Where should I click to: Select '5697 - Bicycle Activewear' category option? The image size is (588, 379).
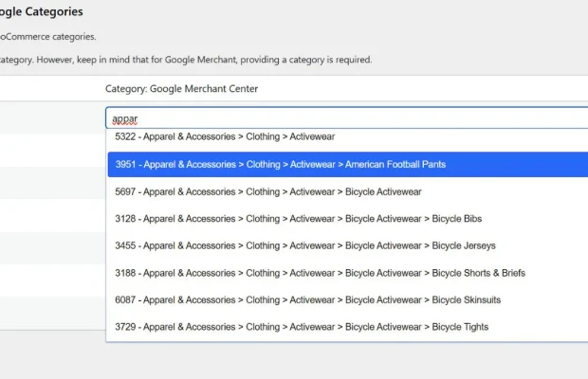coord(348,191)
